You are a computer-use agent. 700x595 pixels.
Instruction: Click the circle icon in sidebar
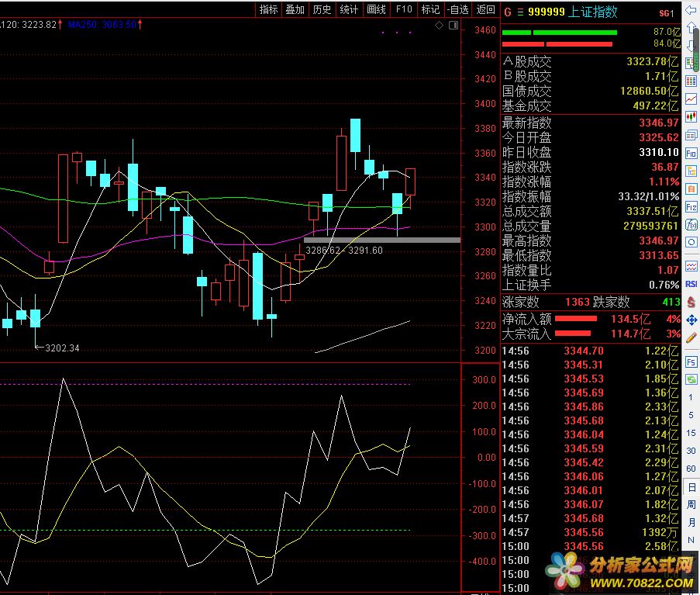(691, 242)
